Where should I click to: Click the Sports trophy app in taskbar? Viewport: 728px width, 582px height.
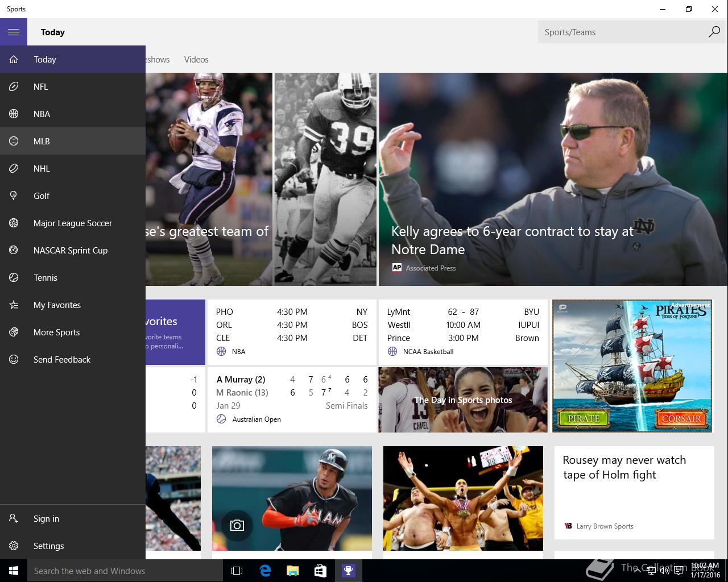pyautogui.click(x=348, y=571)
